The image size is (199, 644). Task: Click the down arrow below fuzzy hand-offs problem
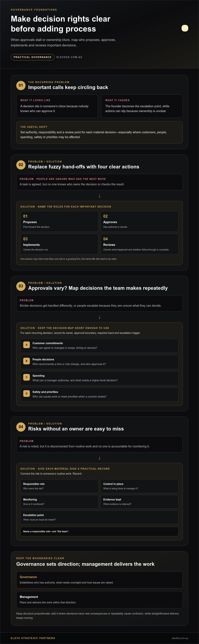pos(99,196)
